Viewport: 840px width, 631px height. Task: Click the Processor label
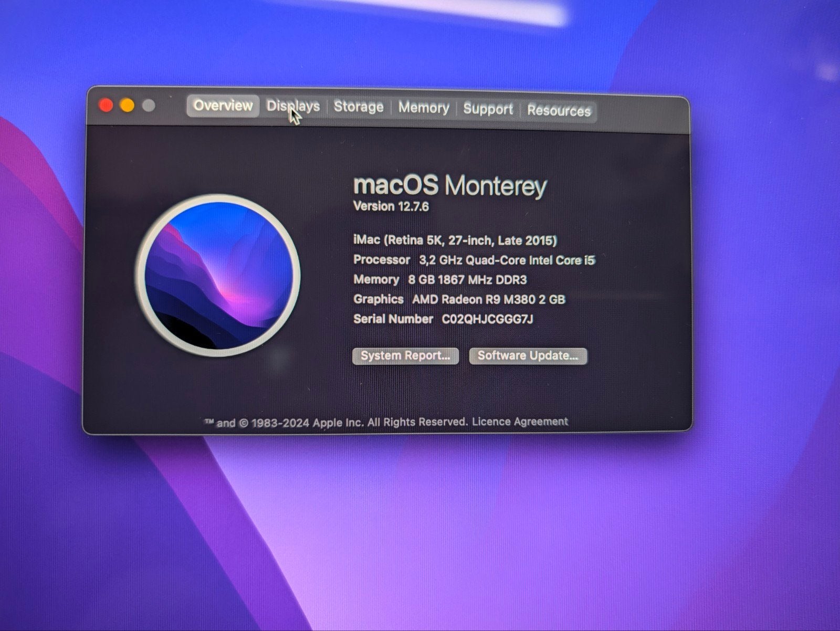(382, 260)
